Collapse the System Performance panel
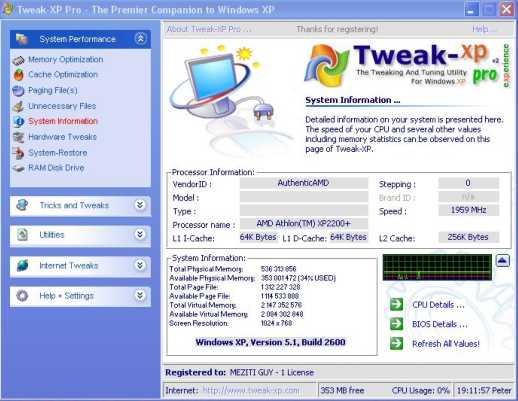The height and width of the screenshot is (401, 518). [140, 39]
